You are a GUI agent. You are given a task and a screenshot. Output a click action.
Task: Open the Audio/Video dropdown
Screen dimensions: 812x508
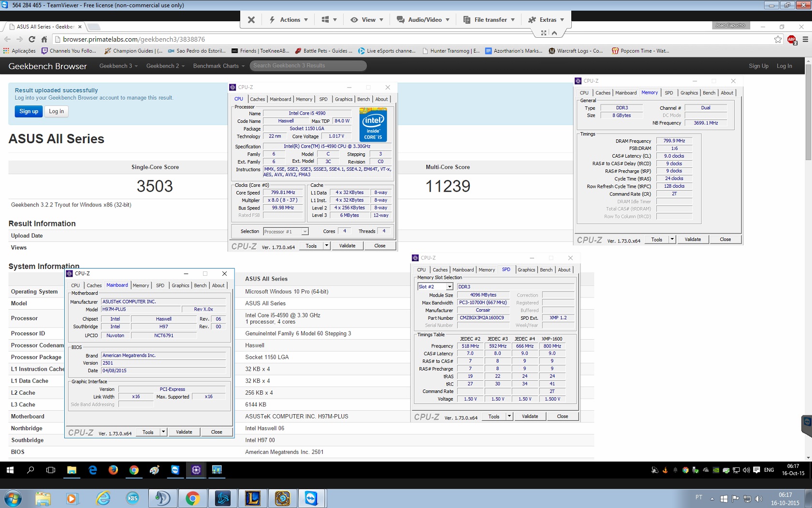point(423,20)
